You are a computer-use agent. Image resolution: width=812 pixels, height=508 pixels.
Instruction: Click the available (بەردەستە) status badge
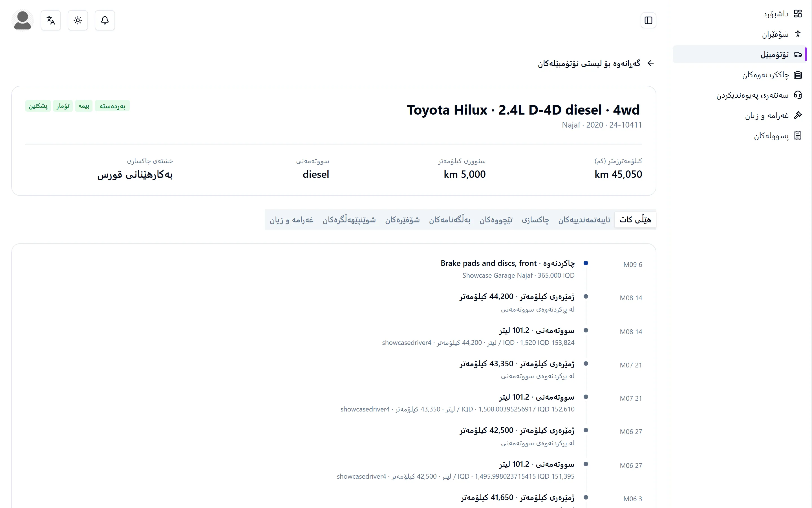pos(112,106)
